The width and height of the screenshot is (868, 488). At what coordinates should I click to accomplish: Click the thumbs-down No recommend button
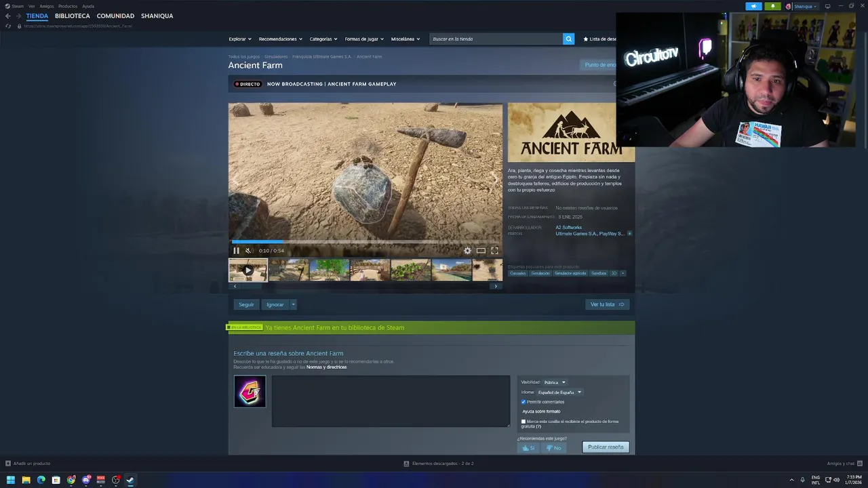553,448
